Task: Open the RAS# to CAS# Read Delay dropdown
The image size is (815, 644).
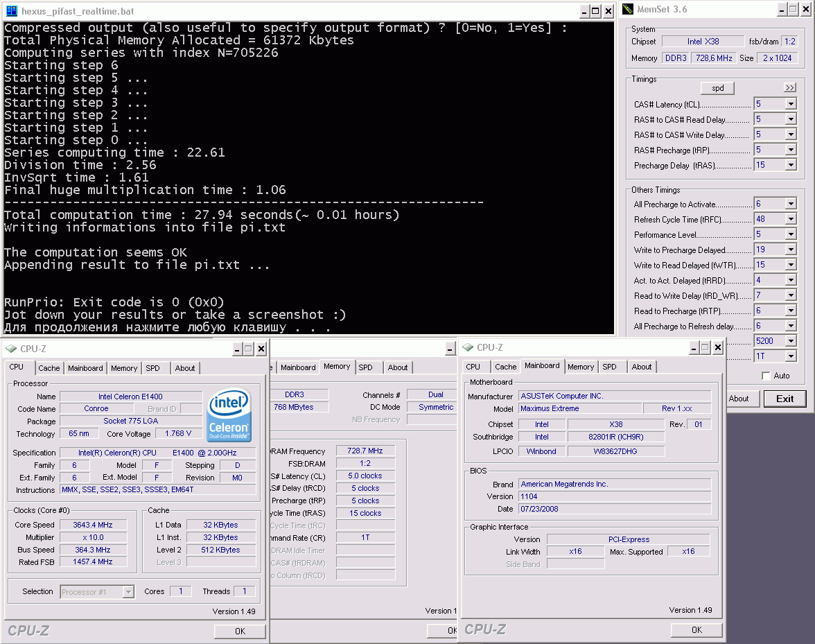Action: click(x=791, y=119)
